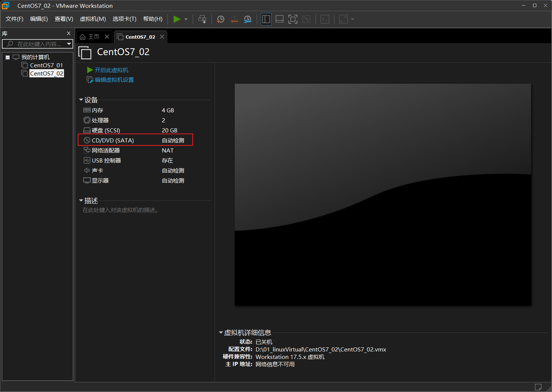The height and width of the screenshot is (392, 552).
Task: Click the CD/DVD (SATA) device row
Action: (136, 140)
